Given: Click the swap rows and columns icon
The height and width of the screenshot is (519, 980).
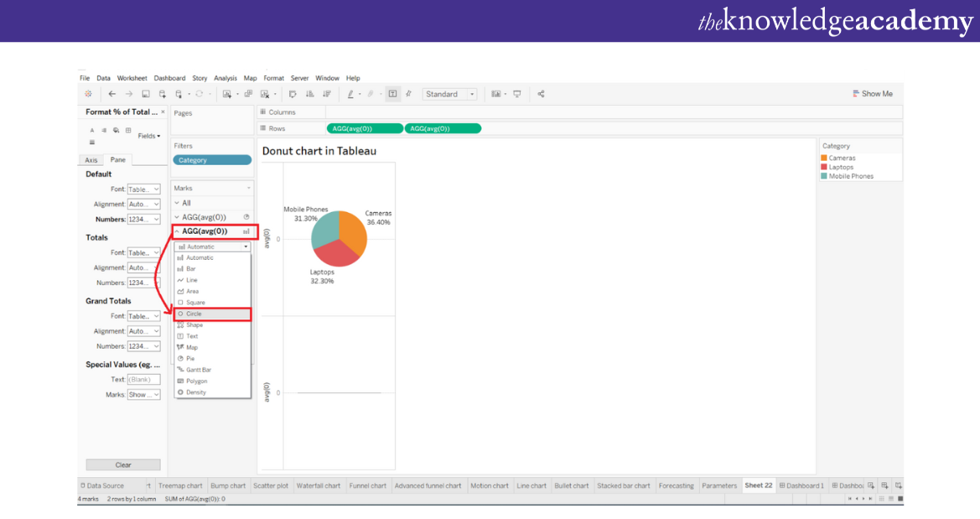Looking at the screenshot, I should 293,94.
